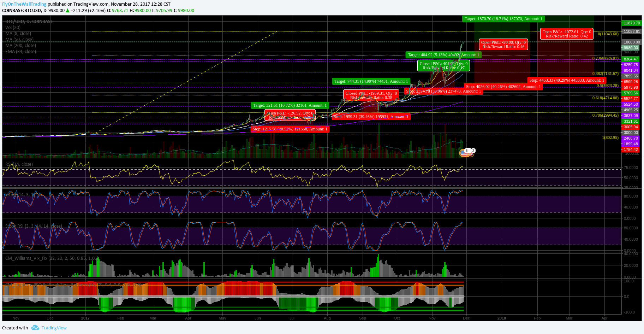This screenshot has height=334, width=644.
Task: Click the 7899.55 price axis label
Action: click(631, 76)
